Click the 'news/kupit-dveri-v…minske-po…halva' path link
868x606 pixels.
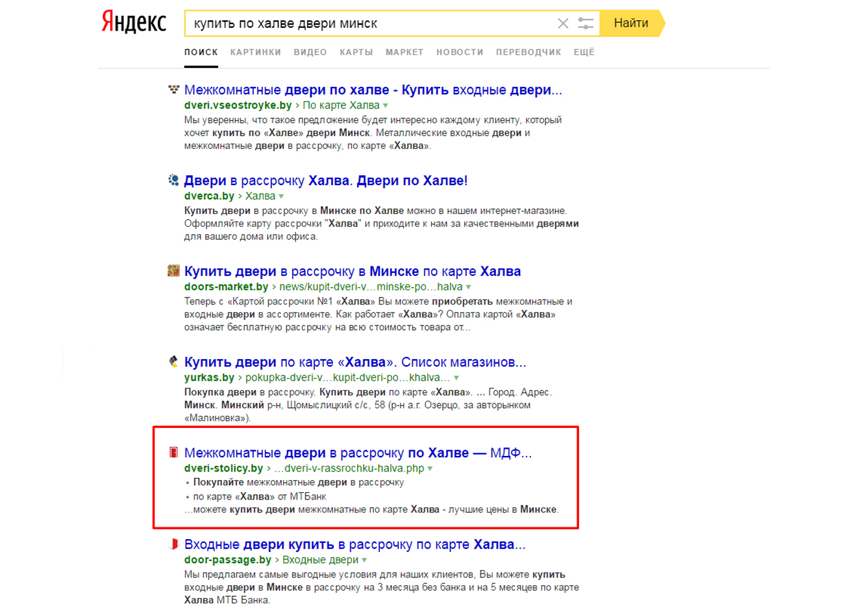[371, 287]
